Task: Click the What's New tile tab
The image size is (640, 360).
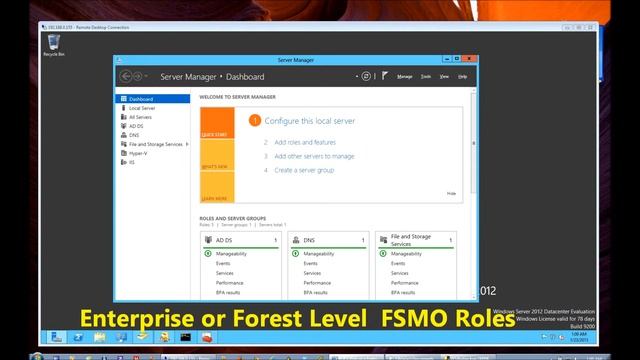Action: (217, 155)
